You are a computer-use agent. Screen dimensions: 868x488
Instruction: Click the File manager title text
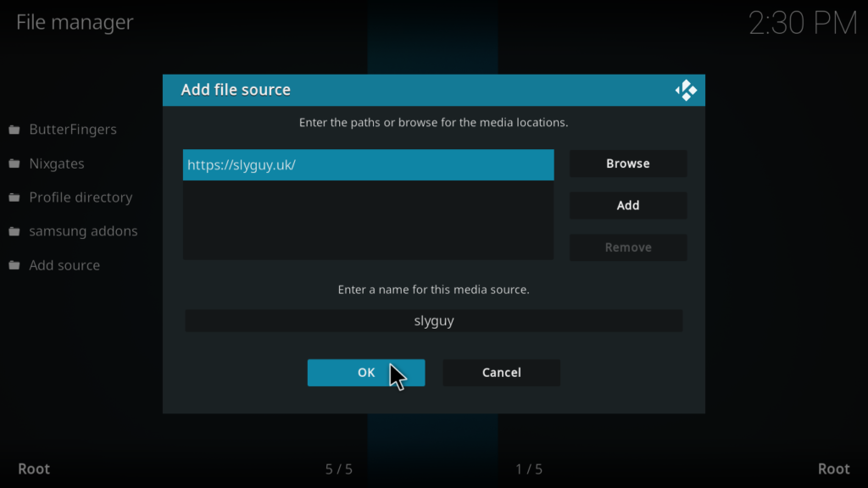tap(75, 23)
